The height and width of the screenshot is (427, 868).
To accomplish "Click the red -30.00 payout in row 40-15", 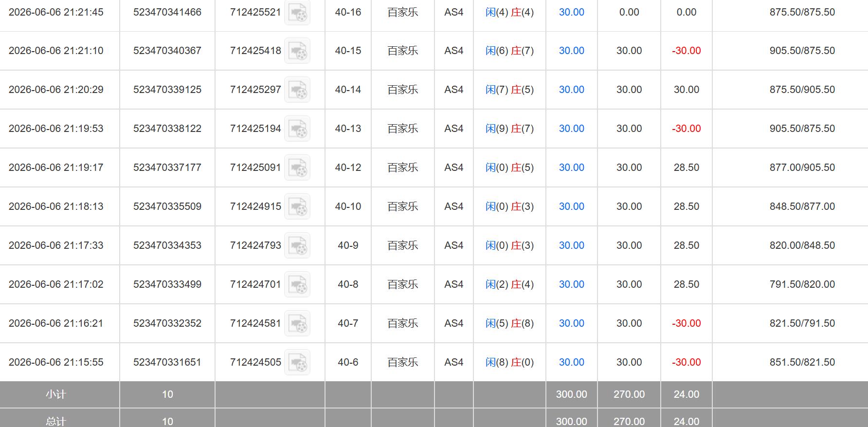I will pos(686,51).
